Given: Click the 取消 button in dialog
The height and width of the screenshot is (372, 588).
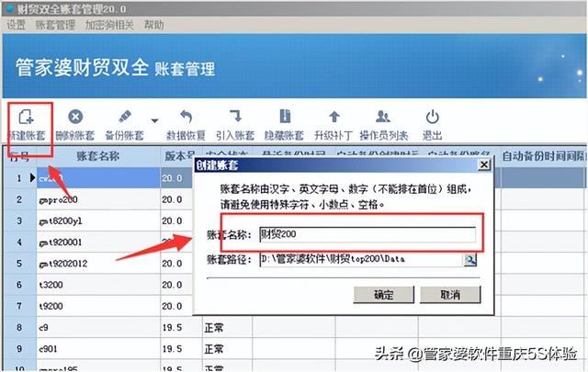Looking at the screenshot, I should (x=450, y=295).
